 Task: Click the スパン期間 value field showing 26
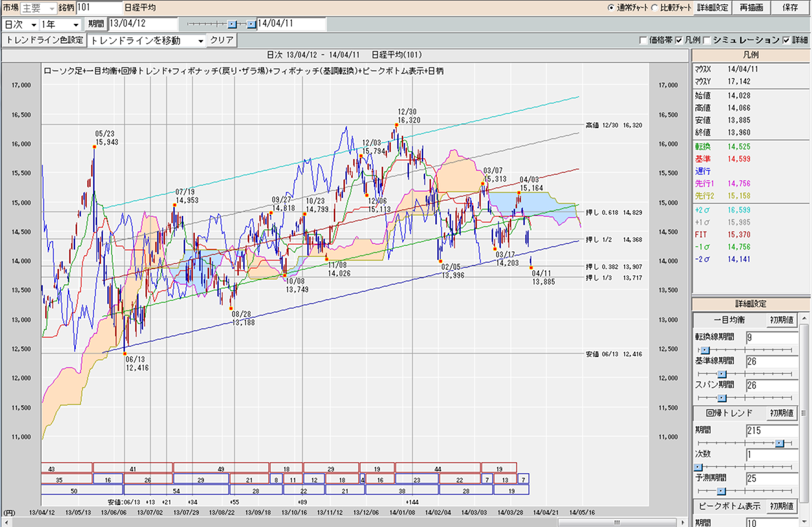772,385
